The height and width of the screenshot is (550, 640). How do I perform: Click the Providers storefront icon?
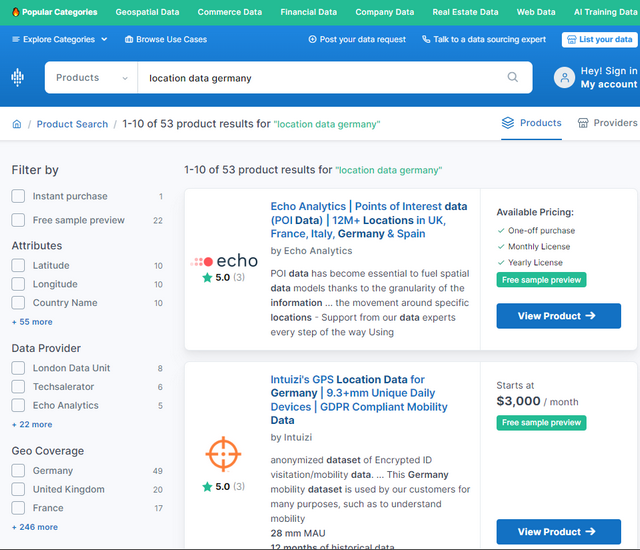(x=583, y=123)
